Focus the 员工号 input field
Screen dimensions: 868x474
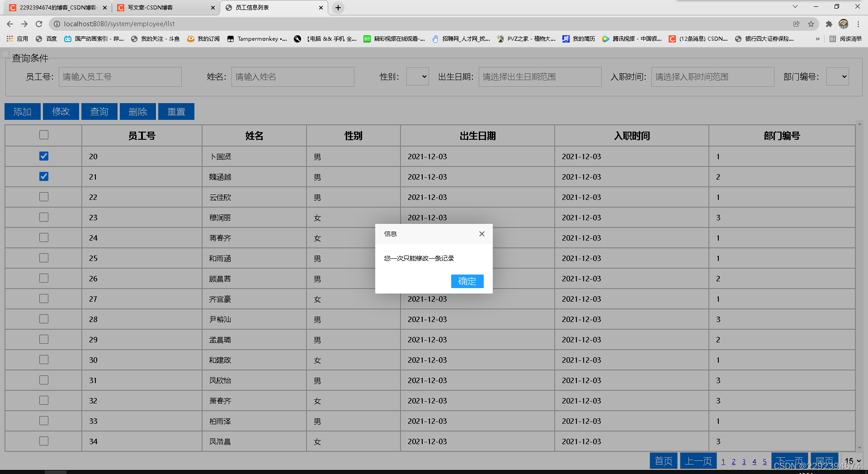point(120,77)
